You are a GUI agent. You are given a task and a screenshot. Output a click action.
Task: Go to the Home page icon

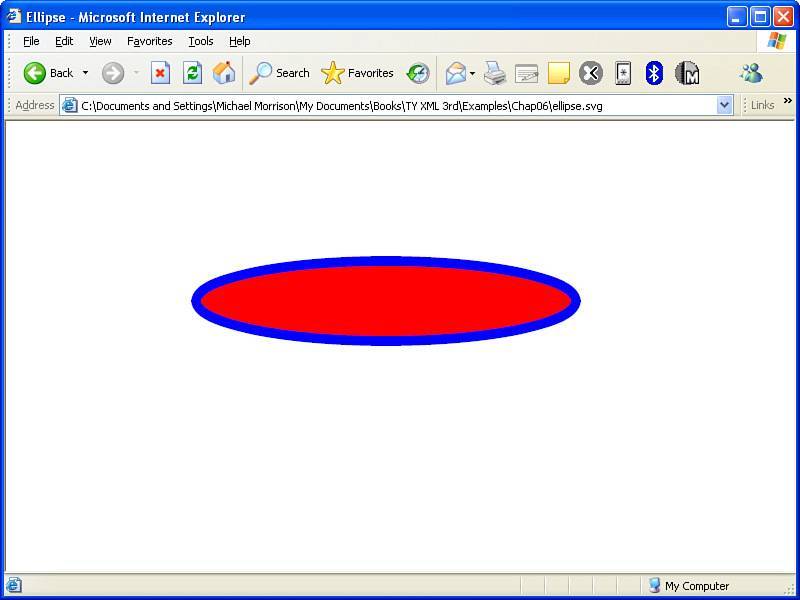[224, 73]
